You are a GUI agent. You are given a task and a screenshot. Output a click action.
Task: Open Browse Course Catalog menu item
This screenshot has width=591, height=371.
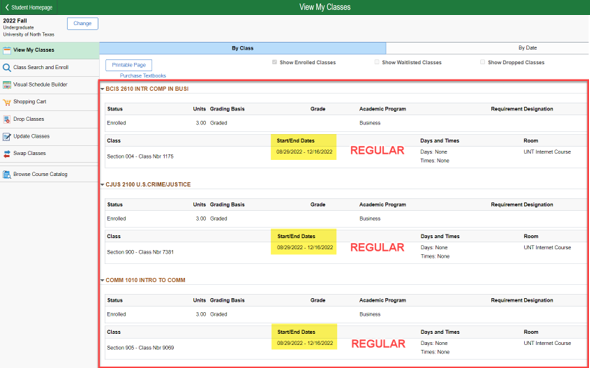click(49, 174)
